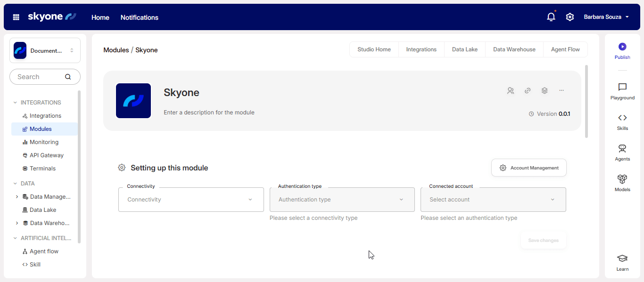Expand the Data Management tree item

17,197
